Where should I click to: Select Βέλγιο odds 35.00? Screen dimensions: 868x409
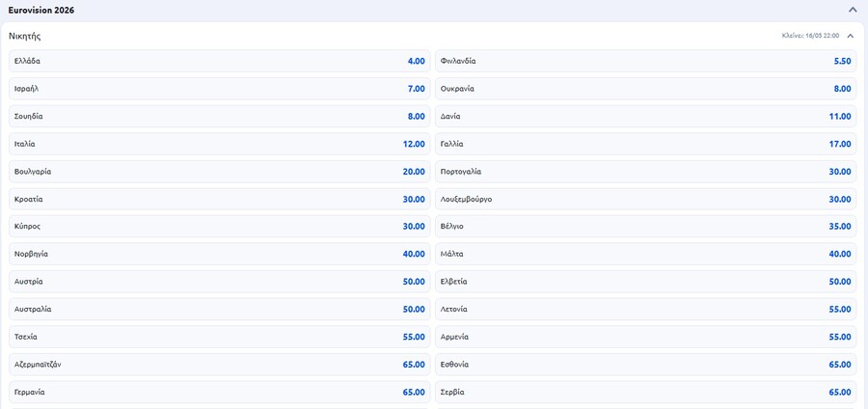pos(645,227)
